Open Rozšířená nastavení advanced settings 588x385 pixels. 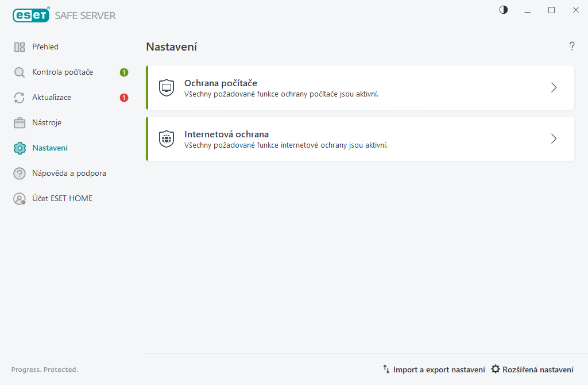[532, 369]
